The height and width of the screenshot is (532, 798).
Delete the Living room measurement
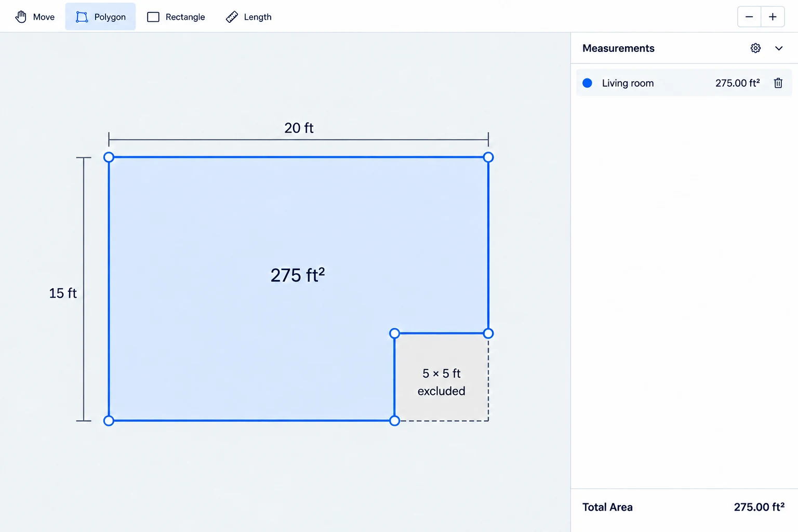click(778, 83)
